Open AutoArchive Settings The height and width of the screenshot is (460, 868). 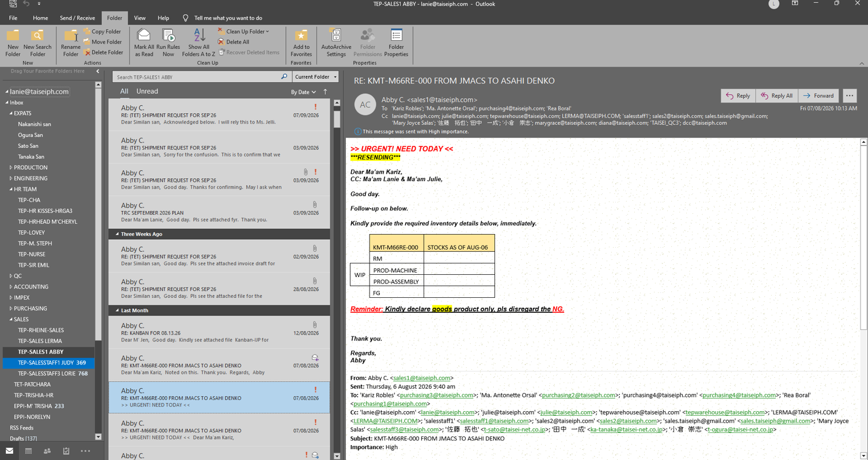tap(336, 43)
